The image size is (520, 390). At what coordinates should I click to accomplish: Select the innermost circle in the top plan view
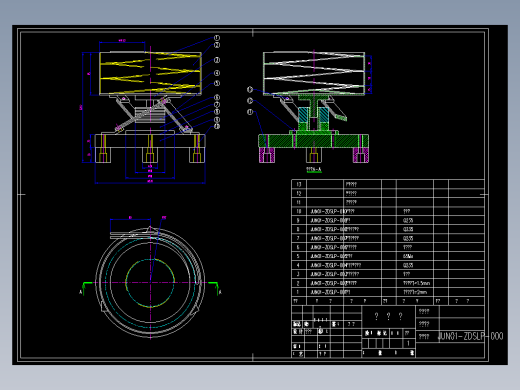click(150, 283)
